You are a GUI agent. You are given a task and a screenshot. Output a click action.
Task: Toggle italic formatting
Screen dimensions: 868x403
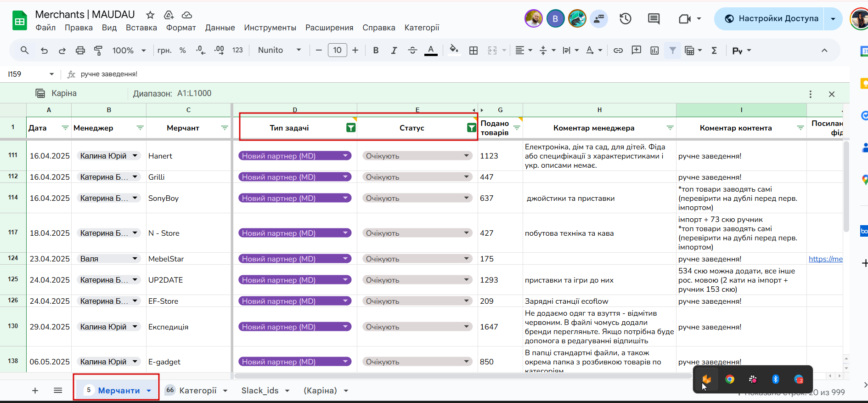click(394, 51)
